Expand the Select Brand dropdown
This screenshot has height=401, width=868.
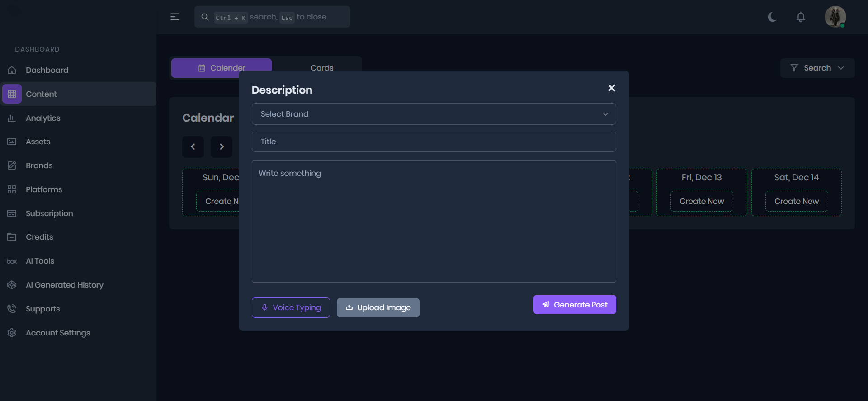click(434, 114)
